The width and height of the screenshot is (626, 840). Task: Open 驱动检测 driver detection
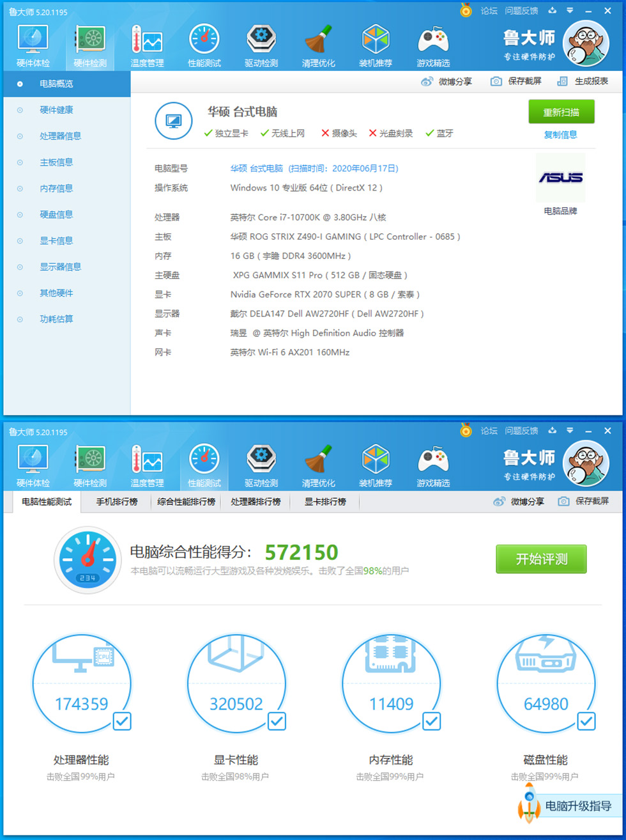pos(261,43)
